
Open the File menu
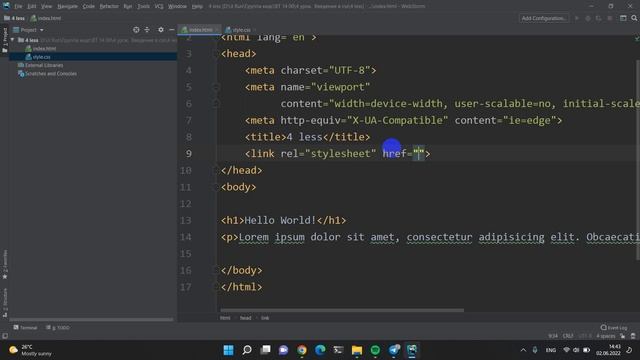18,6
